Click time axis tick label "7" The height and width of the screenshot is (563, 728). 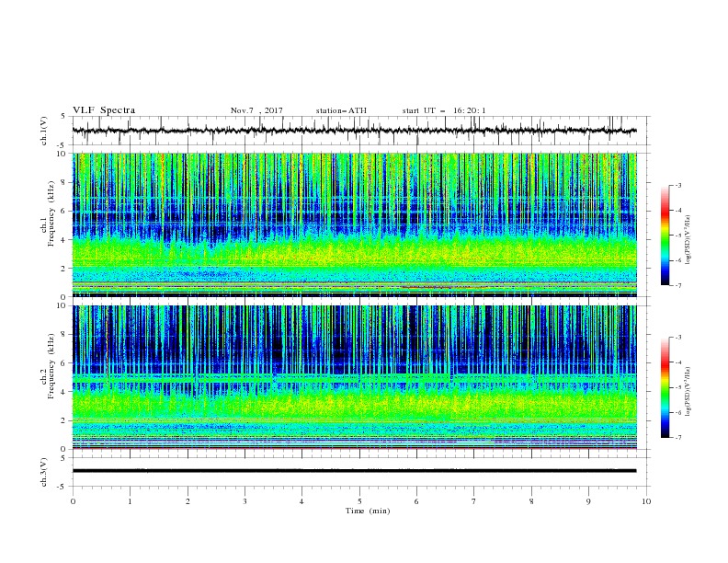tap(474, 501)
